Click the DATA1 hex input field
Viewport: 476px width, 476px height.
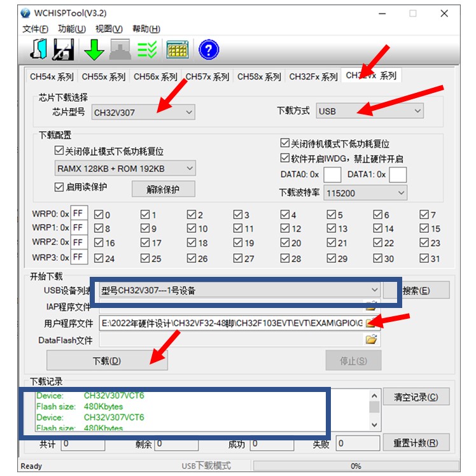398,174
